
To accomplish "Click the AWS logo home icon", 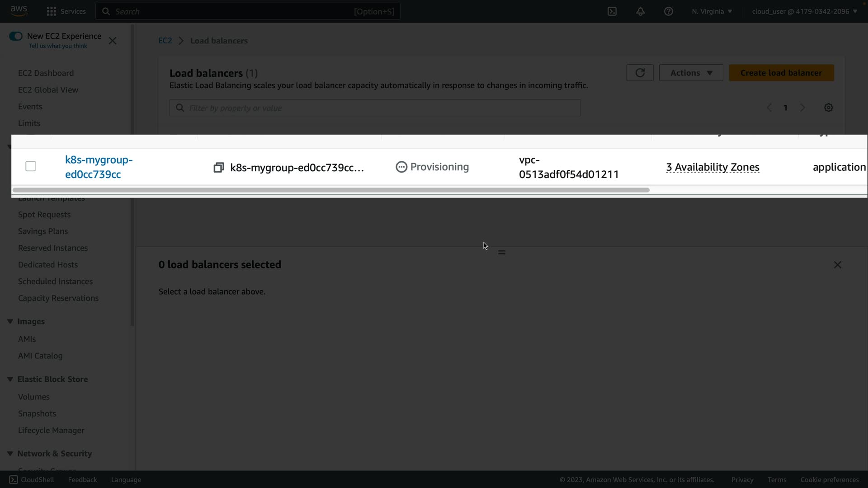I will tap(19, 11).
